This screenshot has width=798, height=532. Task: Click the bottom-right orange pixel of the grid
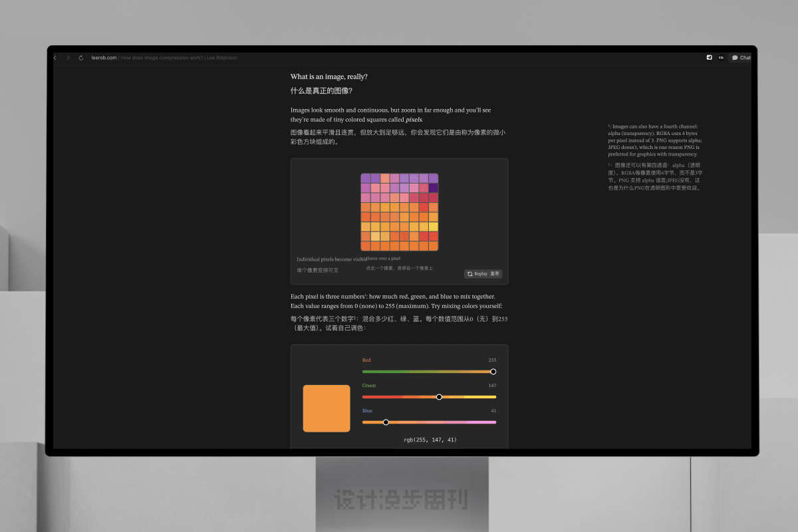434,246
